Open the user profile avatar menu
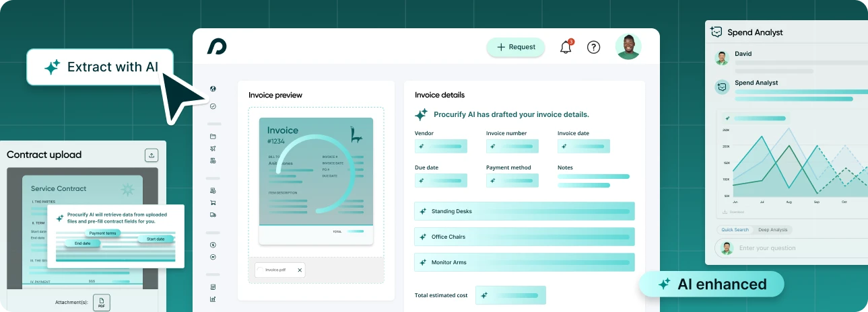The height and width of the screenshot is (312, 868). [628, 46]
